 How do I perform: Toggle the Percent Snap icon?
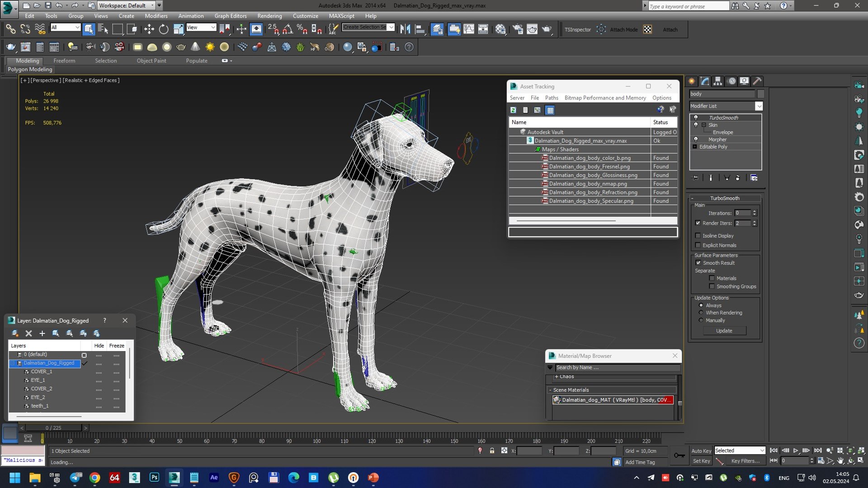tap(302, 30)
